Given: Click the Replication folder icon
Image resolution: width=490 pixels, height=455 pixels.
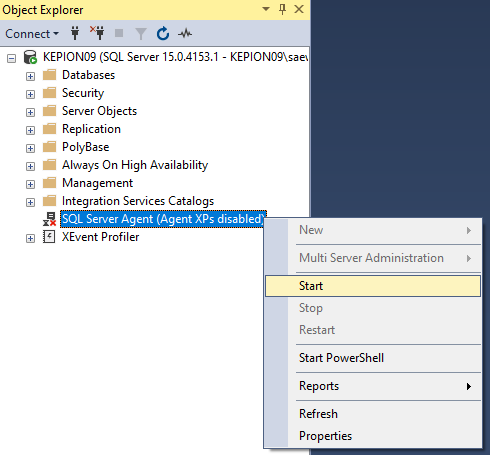Looking at the screenshot, I should (50, 129).
